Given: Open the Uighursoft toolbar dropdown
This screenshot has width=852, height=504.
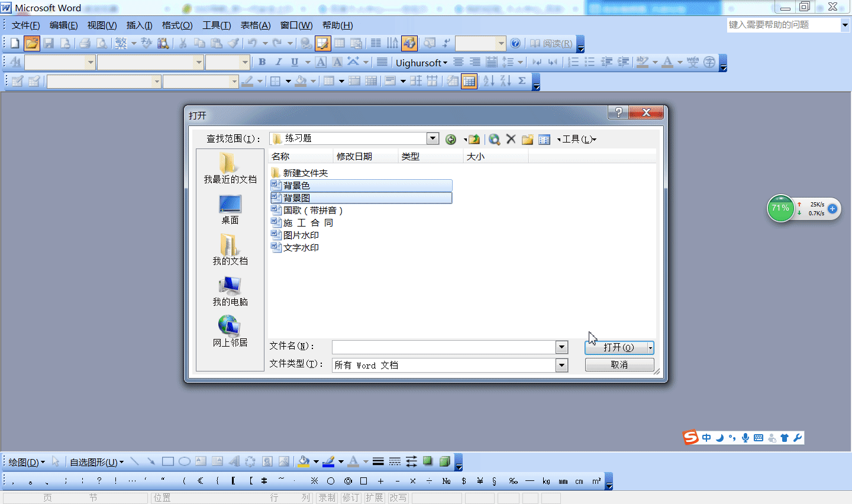Looking at the screenshot, I should [x=421, y=63].
